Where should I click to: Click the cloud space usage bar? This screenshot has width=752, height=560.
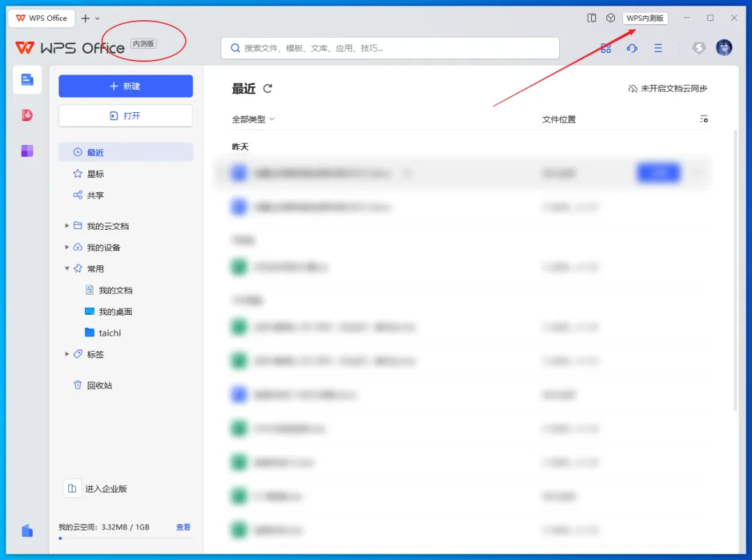(125, 538)
